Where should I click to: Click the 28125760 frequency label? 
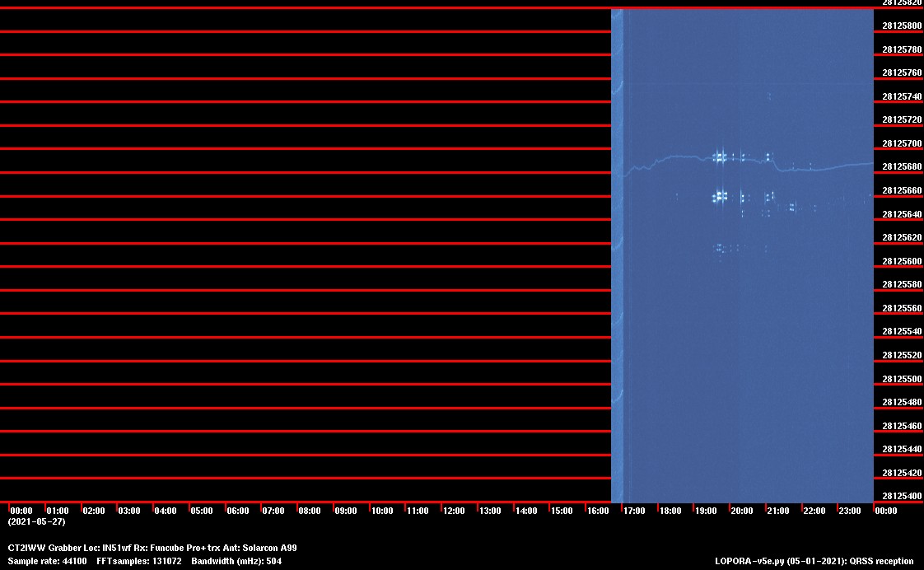click(902, 73)
